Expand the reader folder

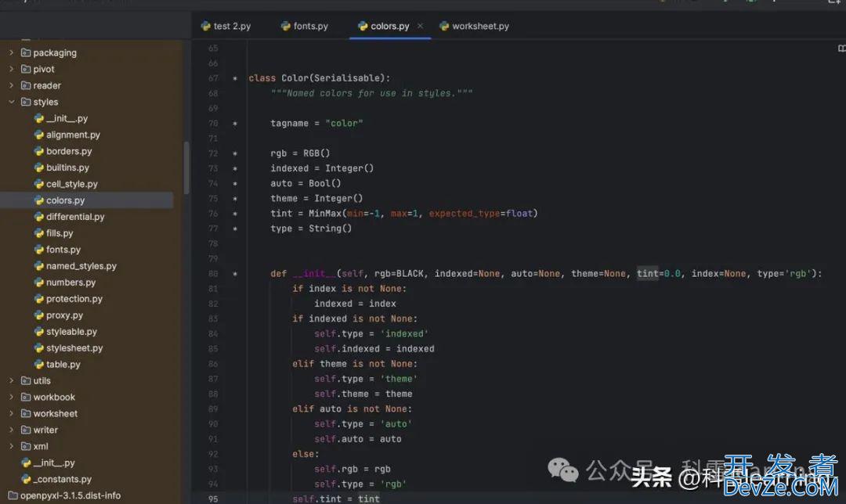(x=11, y=85)
